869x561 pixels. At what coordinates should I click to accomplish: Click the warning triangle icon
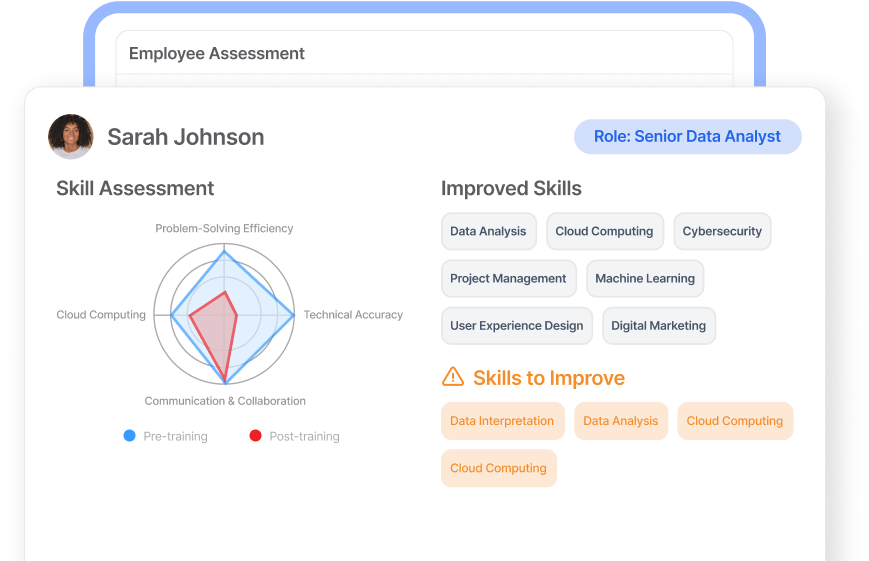[453, 377]
